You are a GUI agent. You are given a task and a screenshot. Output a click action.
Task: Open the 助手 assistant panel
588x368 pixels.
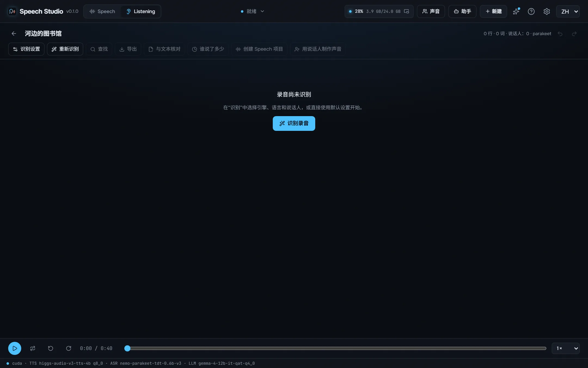[x=462, y=11]
